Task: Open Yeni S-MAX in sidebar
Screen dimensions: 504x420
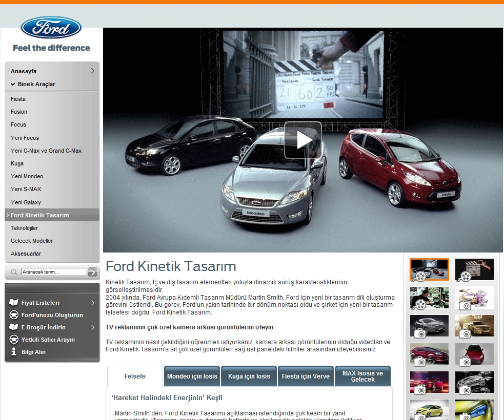Action: (x=26, y=189)
